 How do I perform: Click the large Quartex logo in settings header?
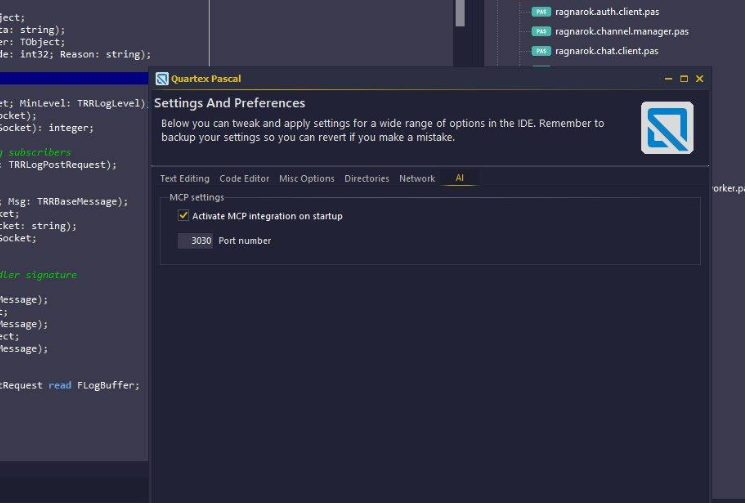coord(667,127)
